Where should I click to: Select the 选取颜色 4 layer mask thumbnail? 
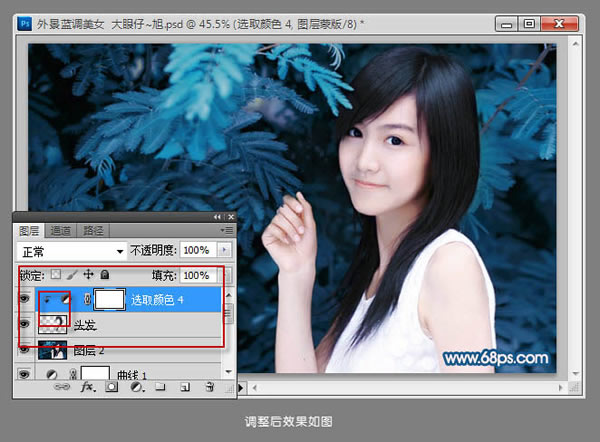coord(111,299)
